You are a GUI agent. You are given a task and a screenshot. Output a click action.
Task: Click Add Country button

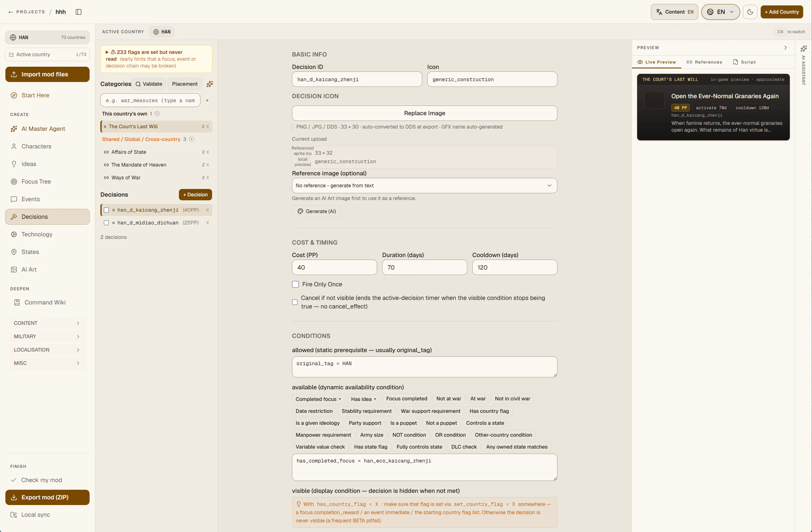[x=781, y=12]
